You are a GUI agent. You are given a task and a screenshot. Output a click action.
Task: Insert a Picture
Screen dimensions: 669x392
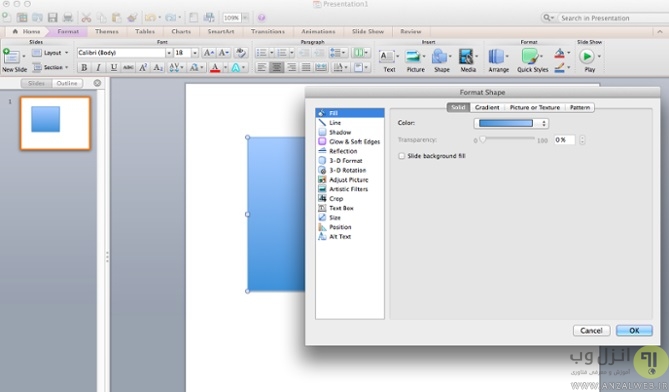[x=415, y=61]
